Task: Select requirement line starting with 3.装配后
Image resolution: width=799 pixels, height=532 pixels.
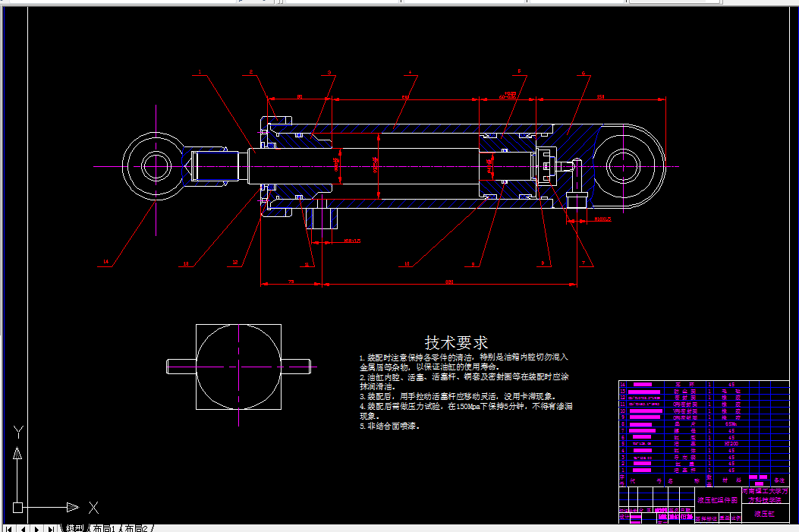Action: pos(458,396)
